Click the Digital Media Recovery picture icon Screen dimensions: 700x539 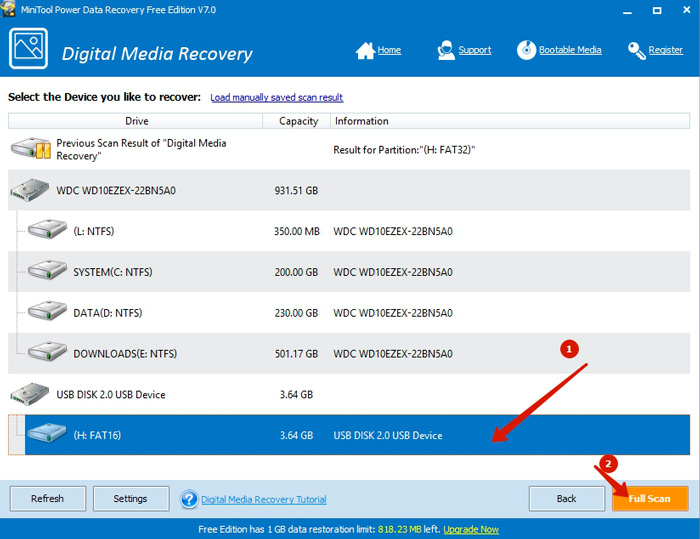(x=28, y=48)
